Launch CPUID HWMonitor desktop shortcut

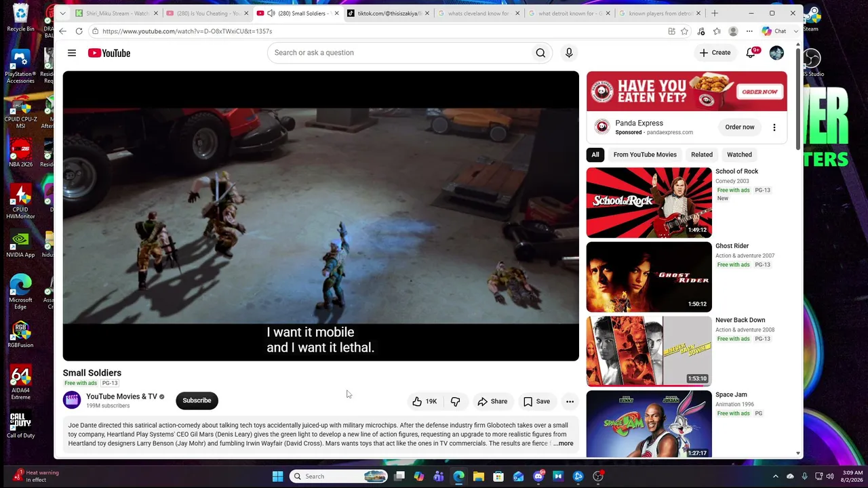tap(20, 201)
